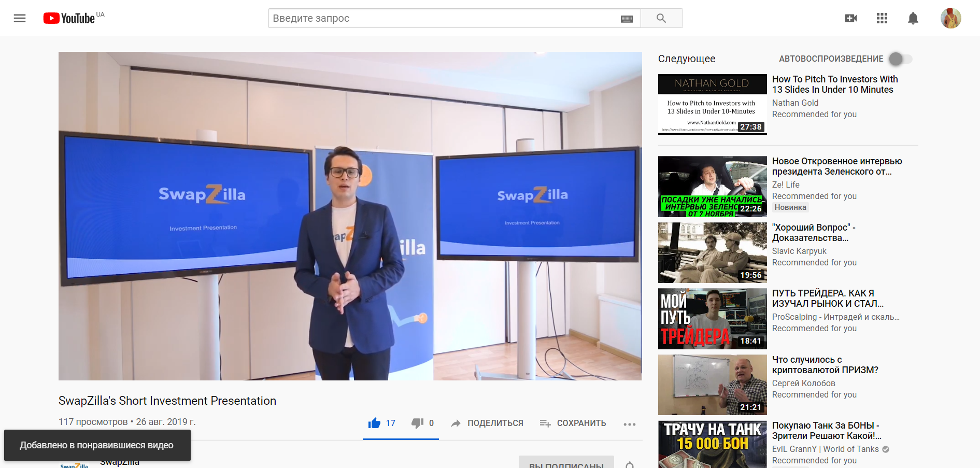980x468 pixels.
Task: Open title "Хороший Вопрос" - Доказательства
Action: point(814,233)
